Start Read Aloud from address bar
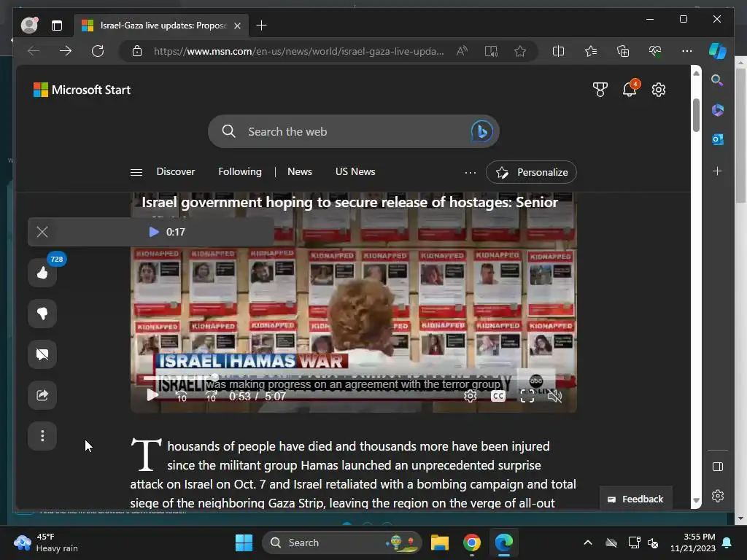 click(462, 51)
